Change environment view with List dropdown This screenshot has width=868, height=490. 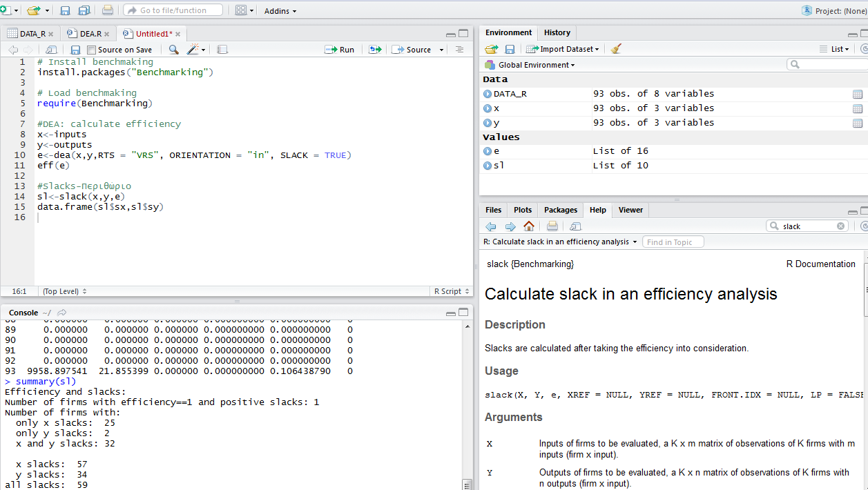coord(834,49)
